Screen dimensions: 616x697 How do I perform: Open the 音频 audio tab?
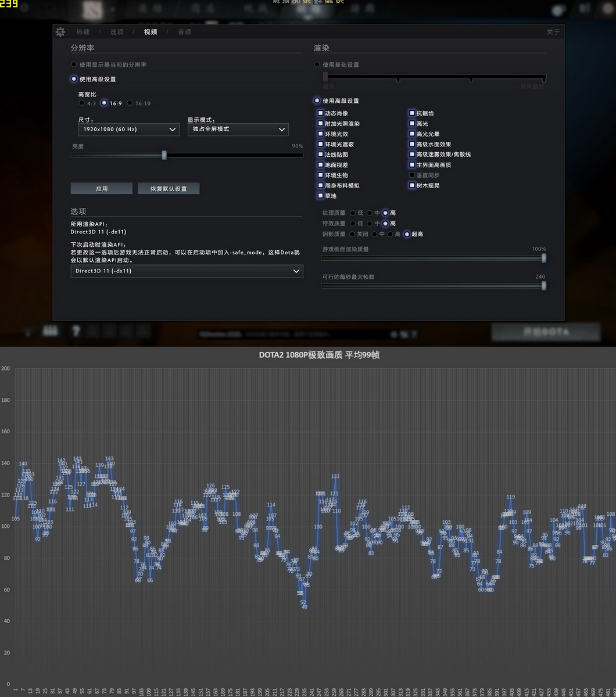tap(184, 32)
